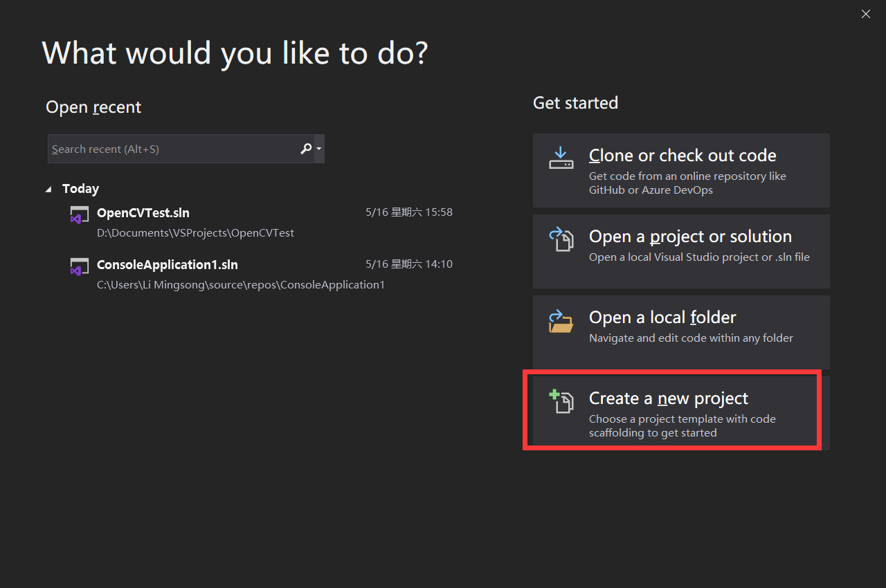The height and width of the screenshot is (588, 886).
Task: Choose Open a local folder
Action: tap(681, 331)
